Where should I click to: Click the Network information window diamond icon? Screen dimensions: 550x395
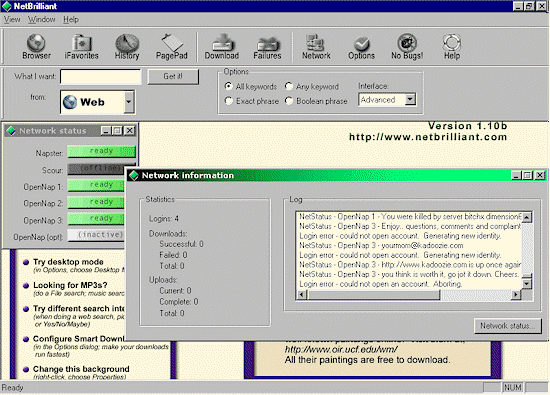(134, 175)
